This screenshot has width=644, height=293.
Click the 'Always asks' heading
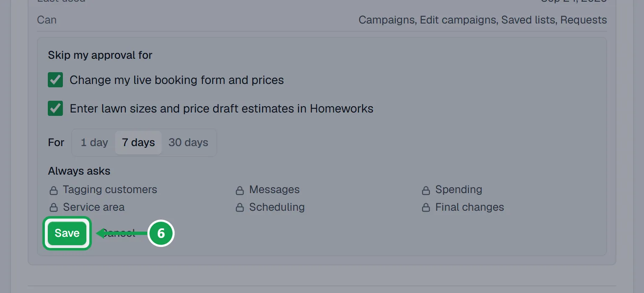click(x=79, y=171)
